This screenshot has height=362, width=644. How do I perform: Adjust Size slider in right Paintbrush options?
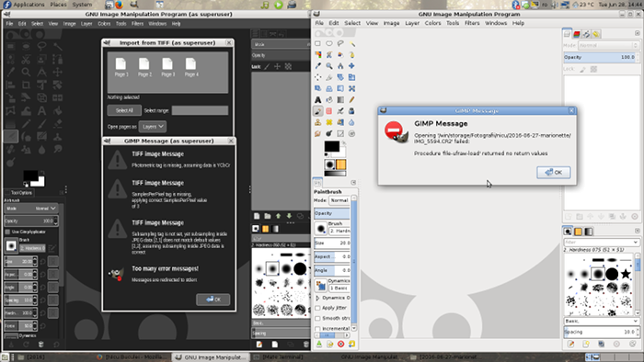pyautogui.click(x=332, y=243)
